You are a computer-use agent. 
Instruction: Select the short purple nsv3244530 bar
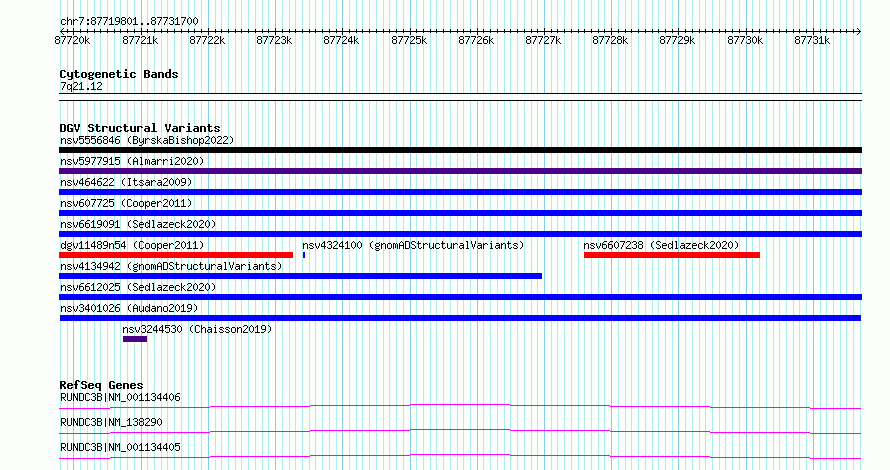(x=135, y=339)
